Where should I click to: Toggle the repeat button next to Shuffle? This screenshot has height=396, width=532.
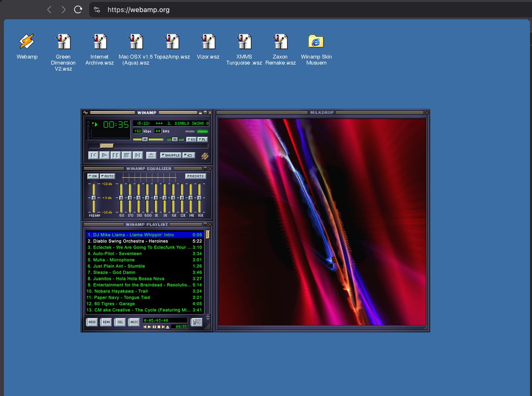click(x=189, y=155)
